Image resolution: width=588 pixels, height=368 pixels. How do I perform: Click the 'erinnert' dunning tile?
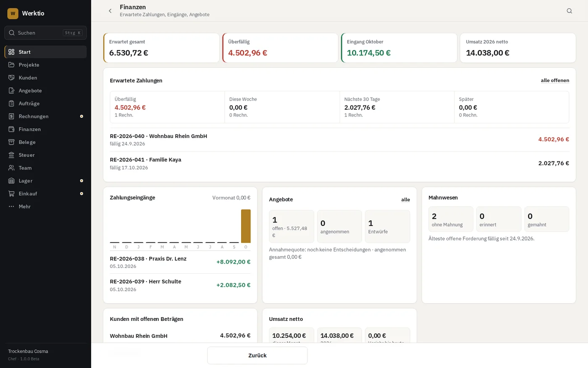[499, 219]
